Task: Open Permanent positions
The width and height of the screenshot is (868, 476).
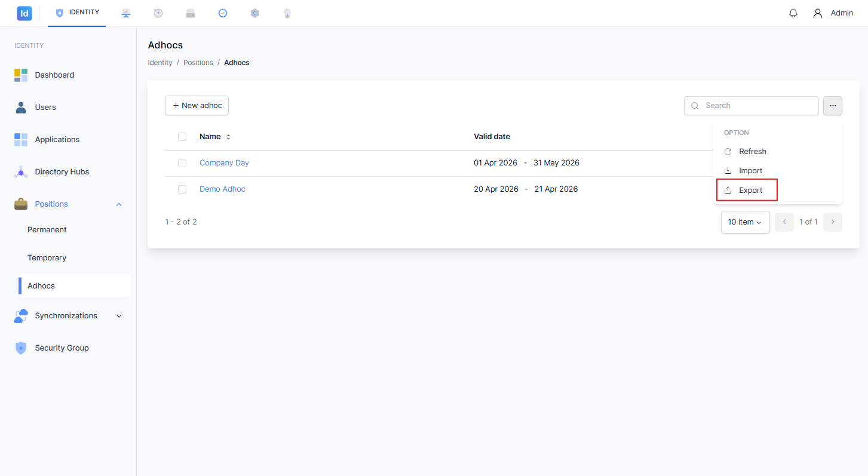Action: [47, 230]
